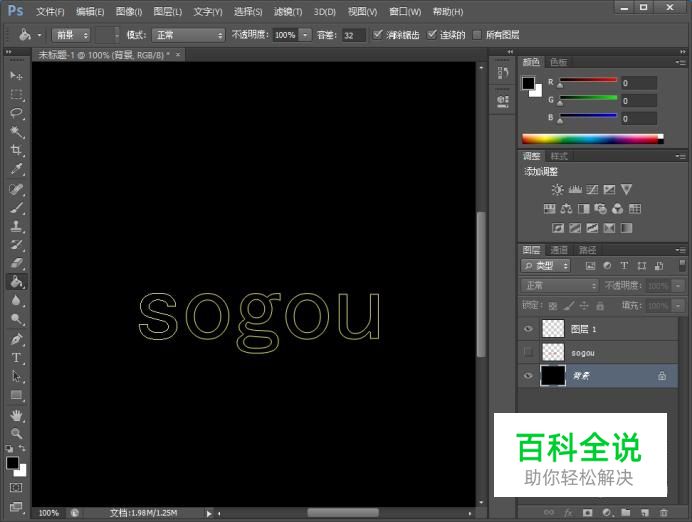692x522 pixels.
Task: Select the Blur tool
Action: point(16,300)
